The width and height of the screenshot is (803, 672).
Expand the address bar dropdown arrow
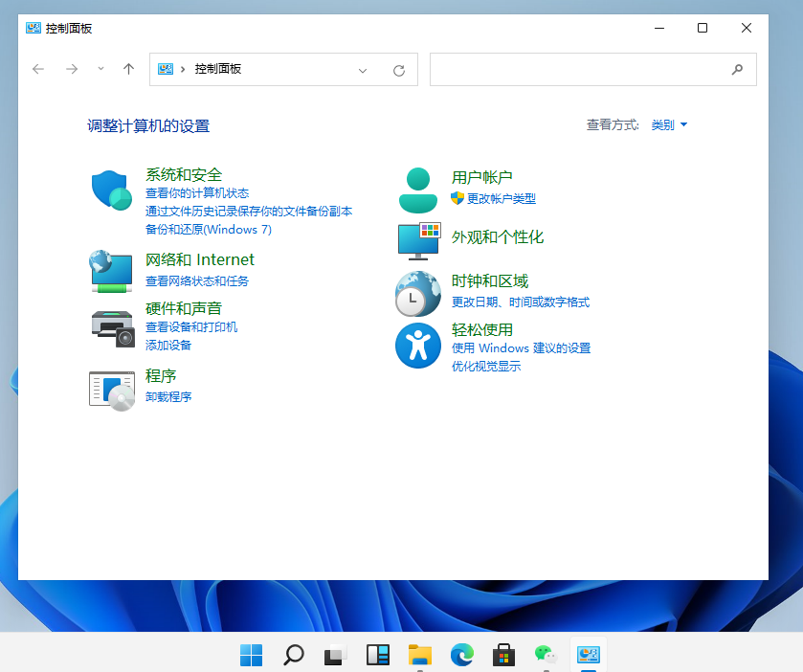point(362,69)
